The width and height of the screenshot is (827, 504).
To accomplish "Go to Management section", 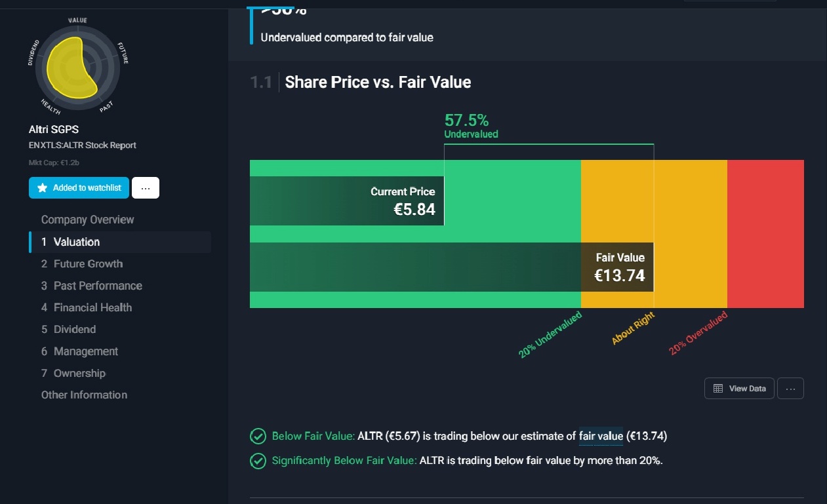I will tap(86, 351).
